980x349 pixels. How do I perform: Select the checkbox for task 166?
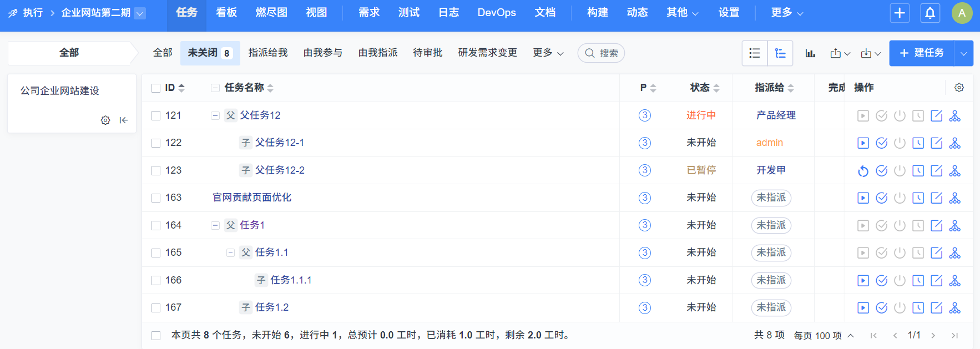pyautogui.click(x=156, y=281)
